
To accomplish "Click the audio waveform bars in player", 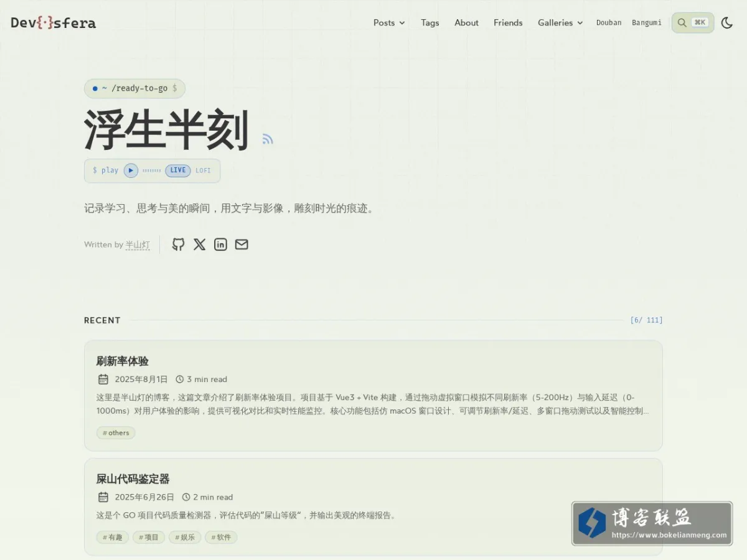I will (151, 170).
